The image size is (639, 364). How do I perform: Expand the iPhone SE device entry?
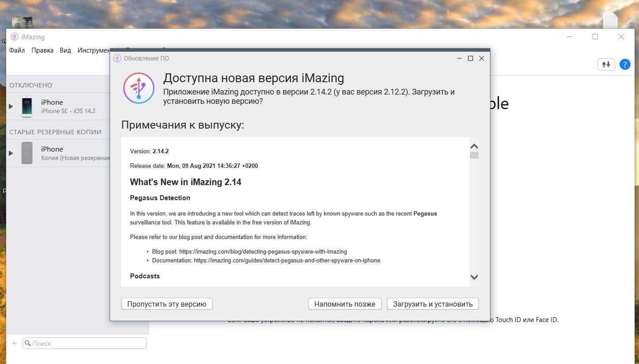pos(11,106)
